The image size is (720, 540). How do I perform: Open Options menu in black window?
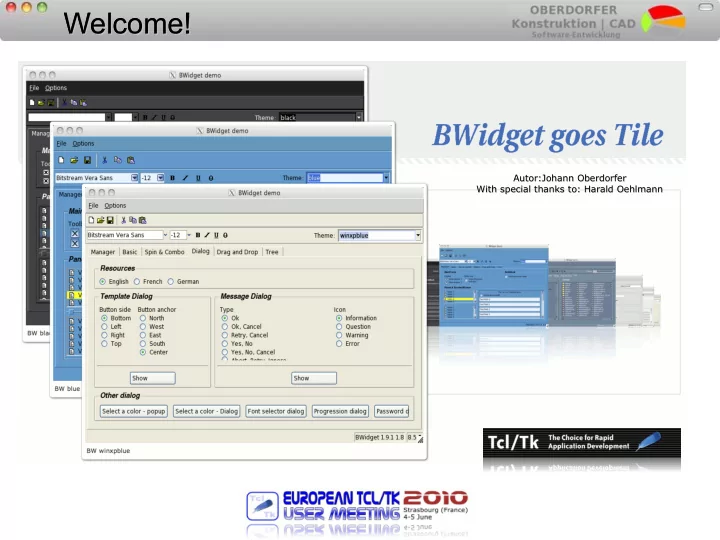click(56, 88)
